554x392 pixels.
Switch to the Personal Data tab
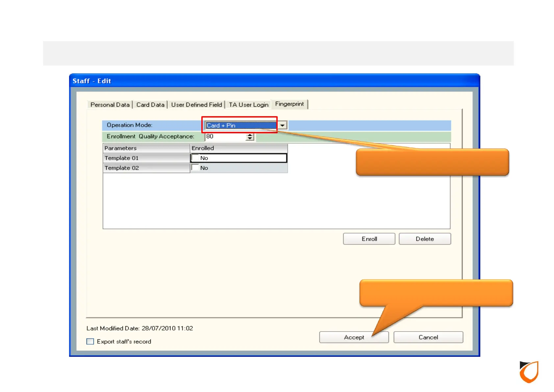coord(110,105)
